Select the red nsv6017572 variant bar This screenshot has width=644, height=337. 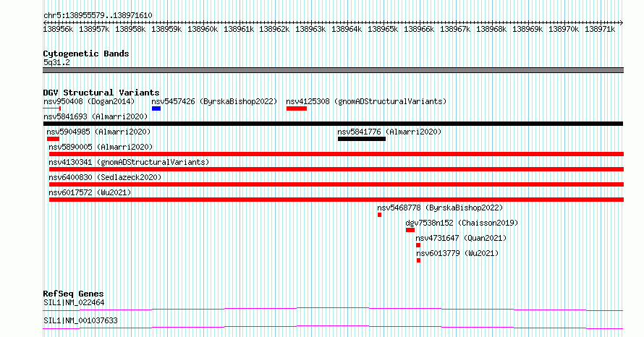point(336,200)
